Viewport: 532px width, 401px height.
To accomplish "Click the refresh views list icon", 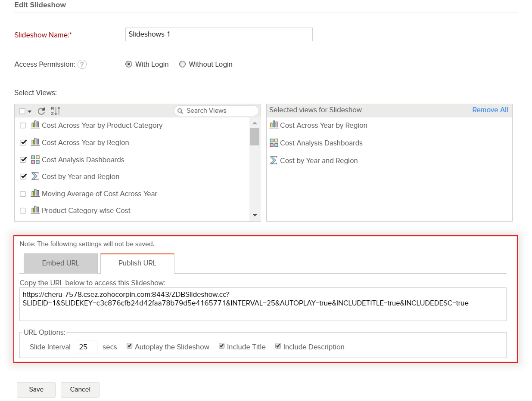I will click(41, 111).
